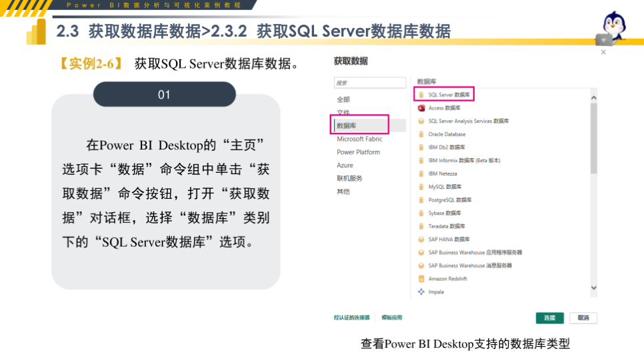Click the penguin mascot icon
This screenshot has width=644, height=363.
tap(612, 28)
